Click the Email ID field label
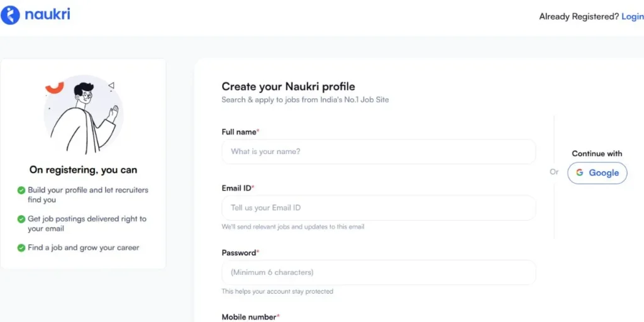This screenshot has width=644, height=322. point(236,188)
